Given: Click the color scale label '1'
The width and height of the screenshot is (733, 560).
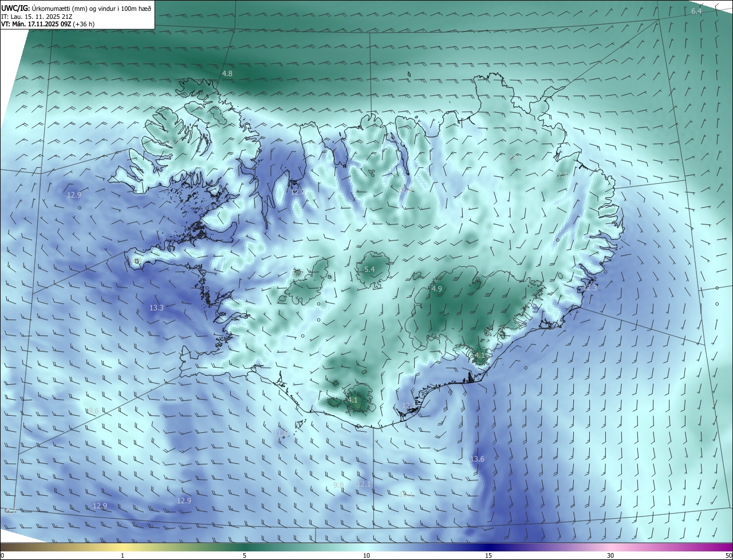Looking at the screenshot, I should [x=123, y=556].
